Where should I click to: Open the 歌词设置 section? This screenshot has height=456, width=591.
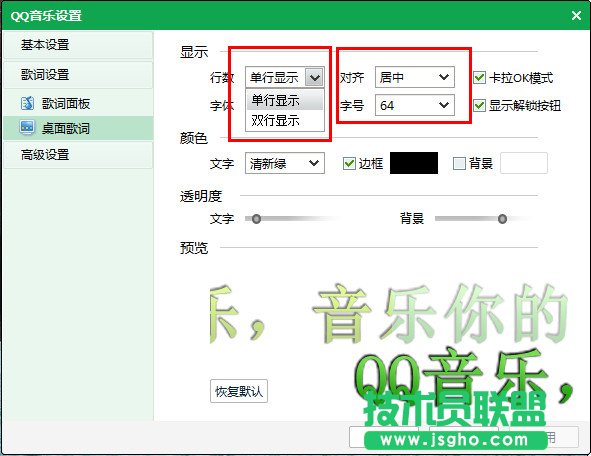pos(78,75)
